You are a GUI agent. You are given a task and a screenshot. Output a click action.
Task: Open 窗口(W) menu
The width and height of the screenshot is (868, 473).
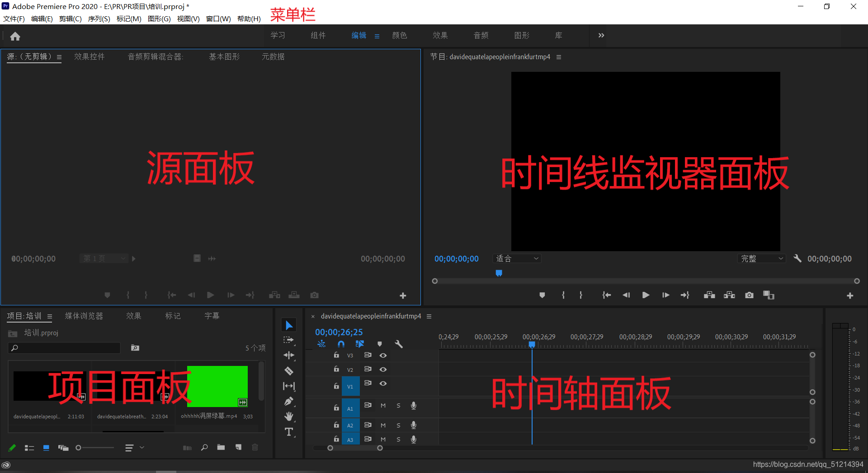coord(218,19)
